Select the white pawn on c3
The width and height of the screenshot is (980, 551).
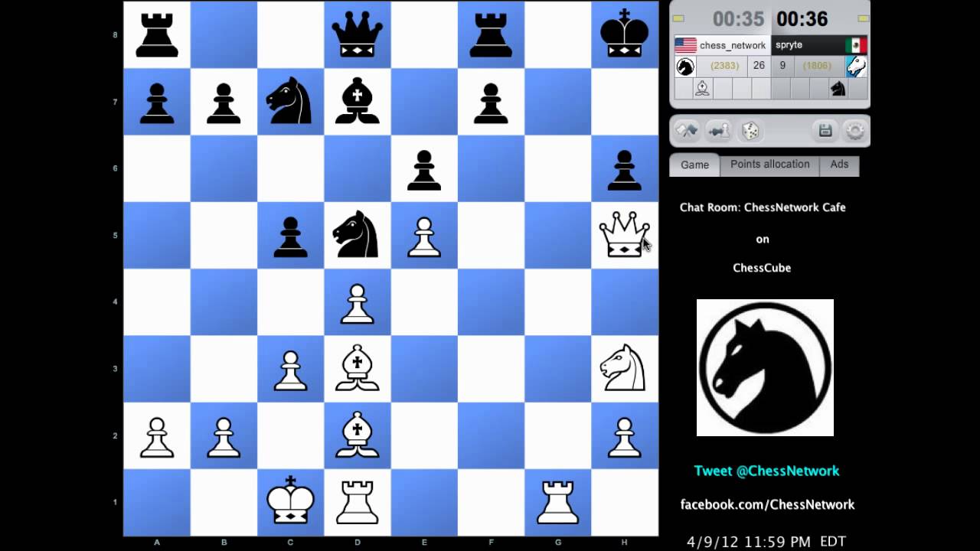290,370
